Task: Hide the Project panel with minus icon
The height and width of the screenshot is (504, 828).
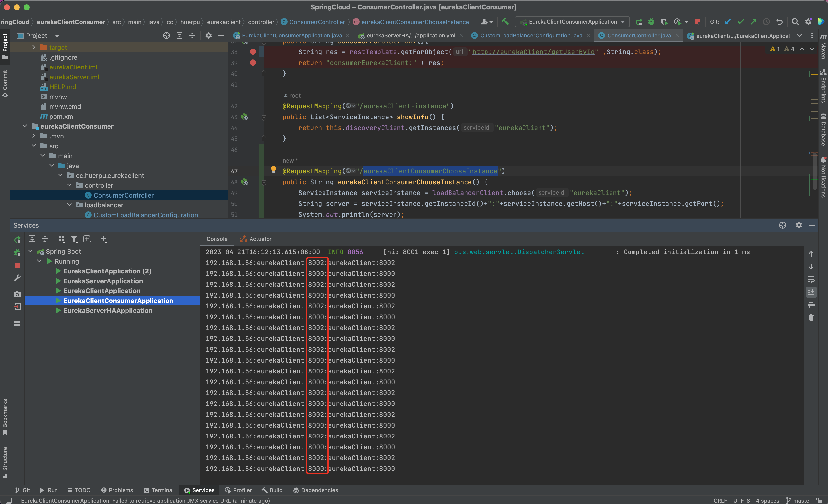Action: coord(221,35)
